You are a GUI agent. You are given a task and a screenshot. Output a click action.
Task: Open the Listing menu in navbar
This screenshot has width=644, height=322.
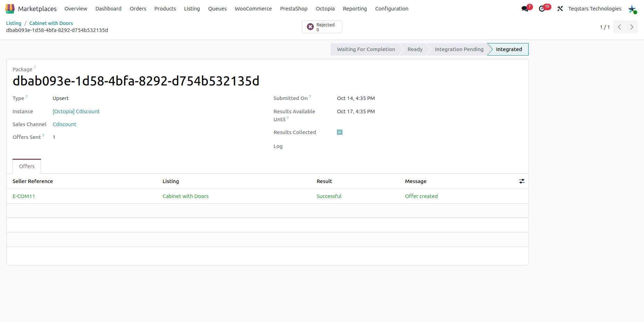click(192, 9)
